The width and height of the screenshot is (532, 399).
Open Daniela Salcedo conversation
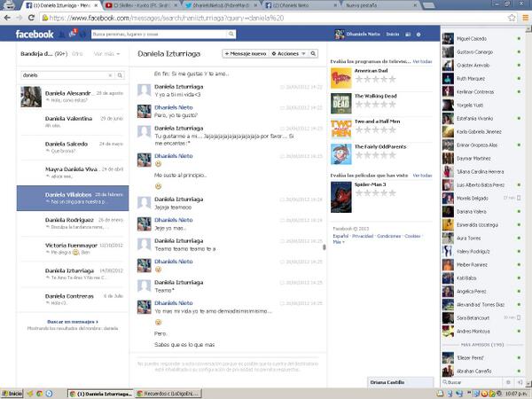73,147
